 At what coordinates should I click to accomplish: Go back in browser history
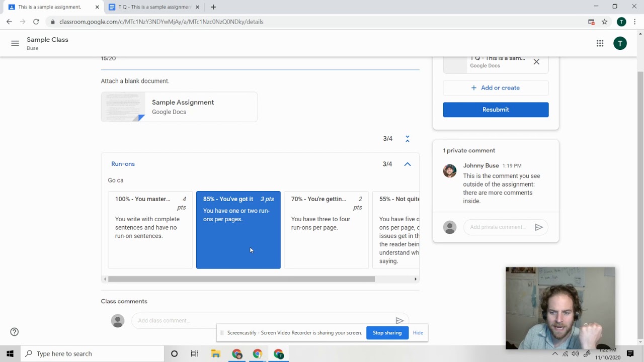tap(9, 22)
